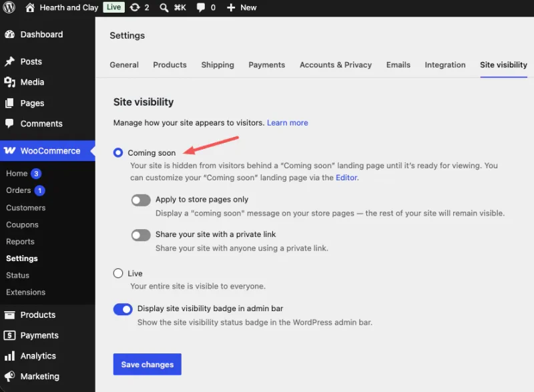Disable Display site visibility badge toggle

[x=123, y=309]
